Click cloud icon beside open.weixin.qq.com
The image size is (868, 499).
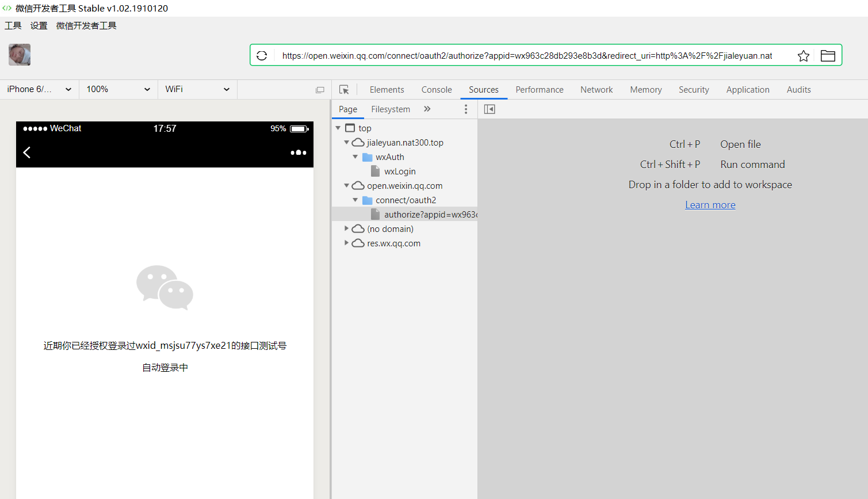point(358,185)
